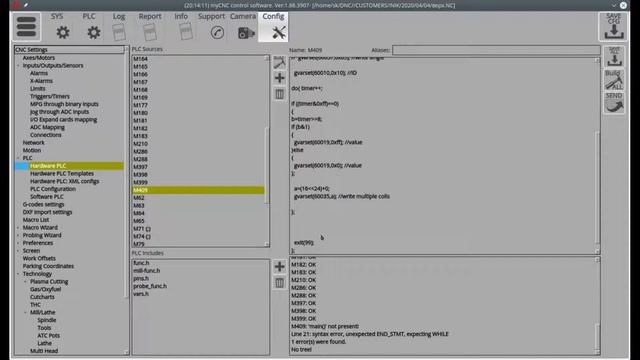Open DXF import settings

pyautogui.click(x=47, y=212)
